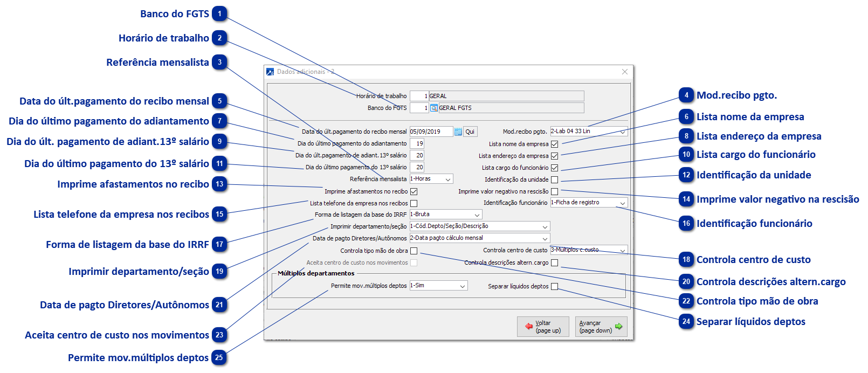The height and width of the screenshot is (373, 868).
Task: Click the lookup icon next to Banco do FGTS
Action: tap(433, 108)
